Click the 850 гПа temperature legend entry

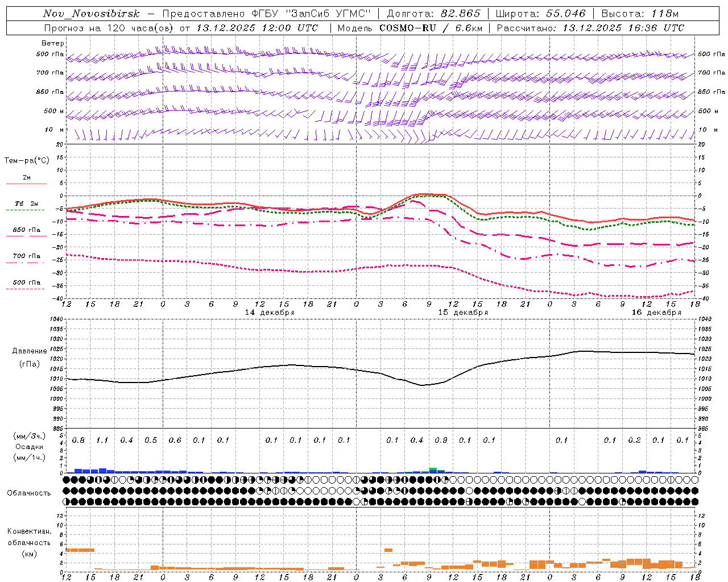tap(27, 230)
